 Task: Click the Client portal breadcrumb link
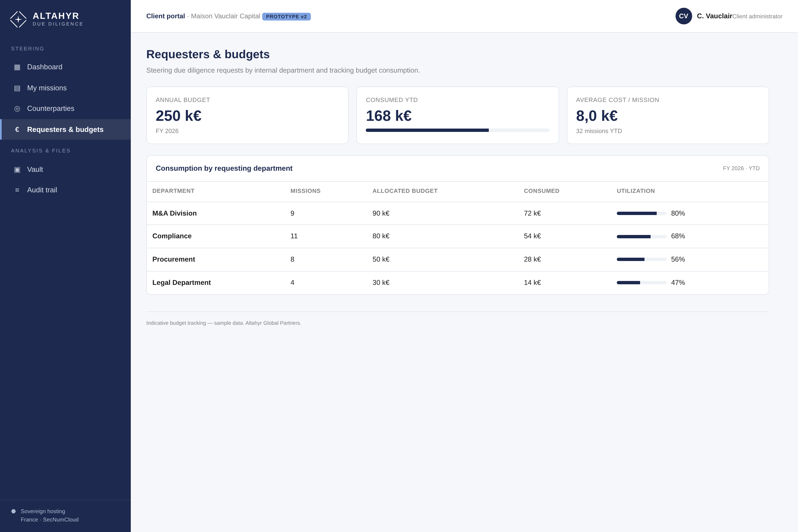(166, 16)
